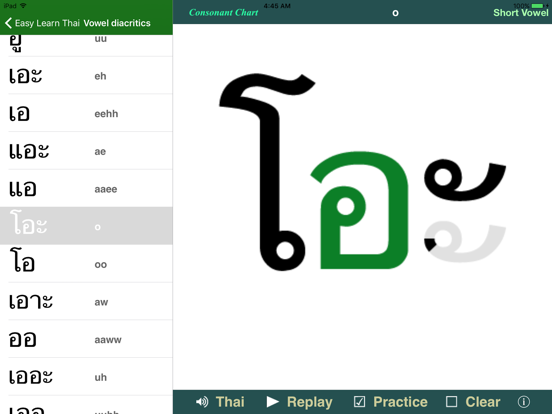Select the 'uh' vowel row
Screen dimensions: 552x414
click(x=86, y=377)
